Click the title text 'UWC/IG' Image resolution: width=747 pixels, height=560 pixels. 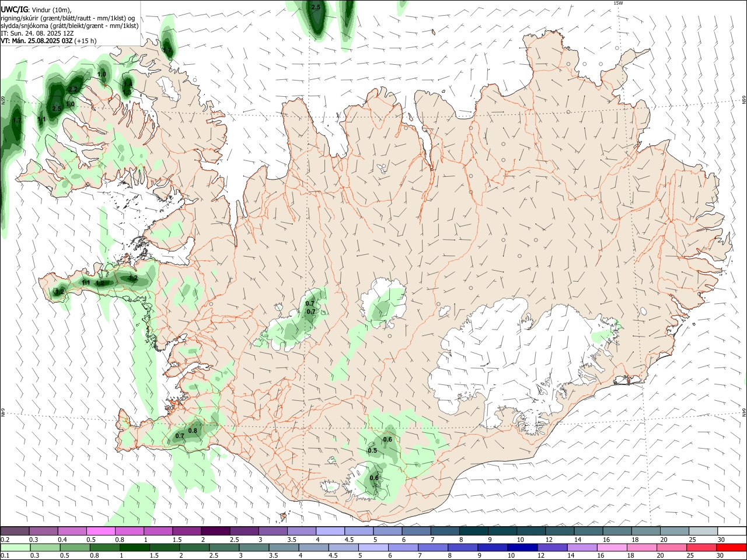tap(14, 10)
